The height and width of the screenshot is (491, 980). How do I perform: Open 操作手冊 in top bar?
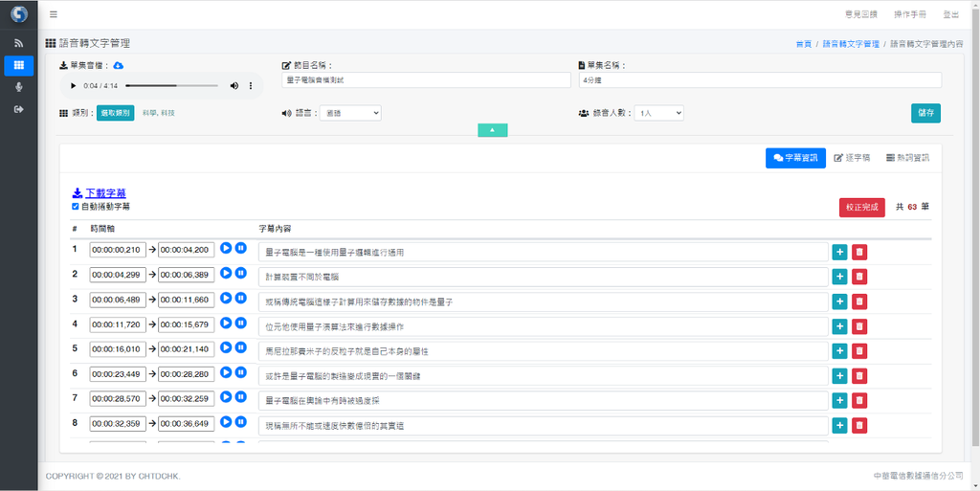point(910,14)
